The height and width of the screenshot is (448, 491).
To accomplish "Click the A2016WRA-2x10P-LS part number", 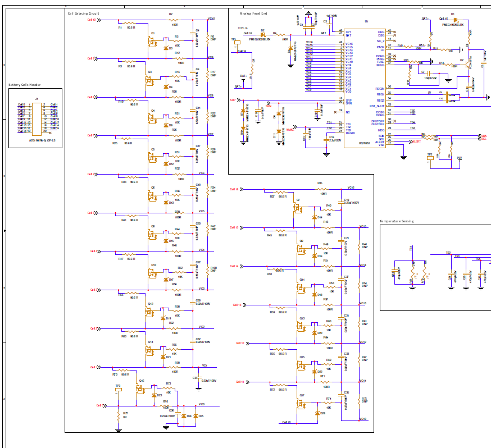I will [42, 140].
